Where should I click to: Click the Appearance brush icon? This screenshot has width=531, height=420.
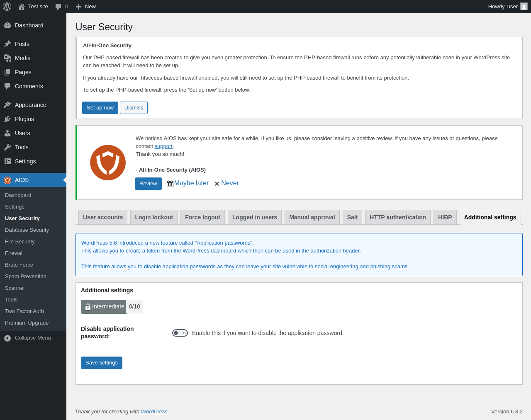tap(7, 105)
